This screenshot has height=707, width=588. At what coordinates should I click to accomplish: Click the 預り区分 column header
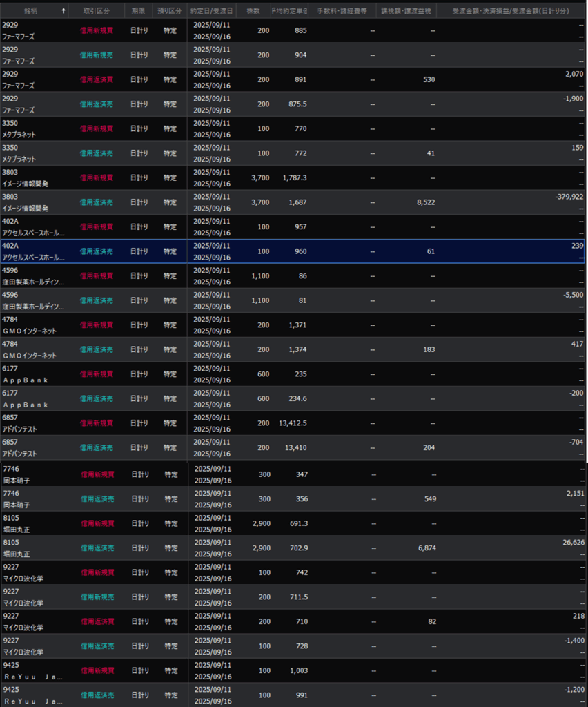[170, 11]
